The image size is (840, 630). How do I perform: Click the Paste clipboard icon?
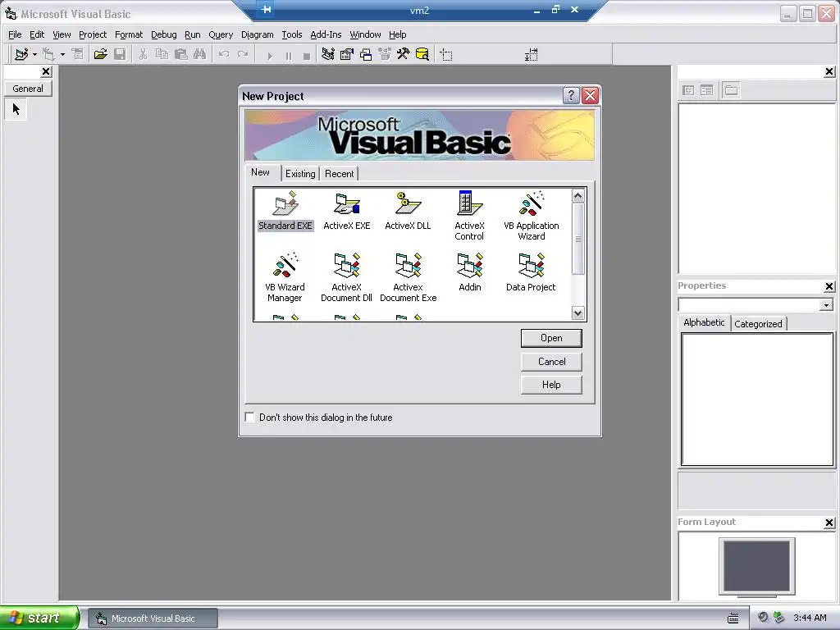[181, 54]
